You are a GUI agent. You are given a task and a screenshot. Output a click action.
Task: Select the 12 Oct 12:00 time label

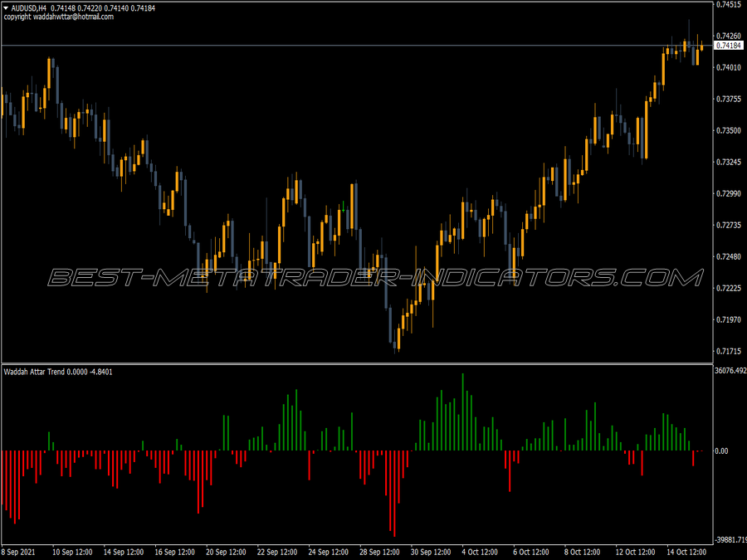coord(635,552)
